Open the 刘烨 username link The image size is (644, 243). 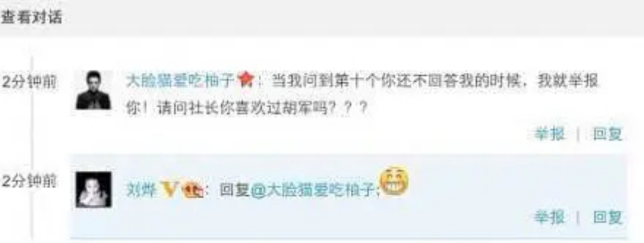141,190
